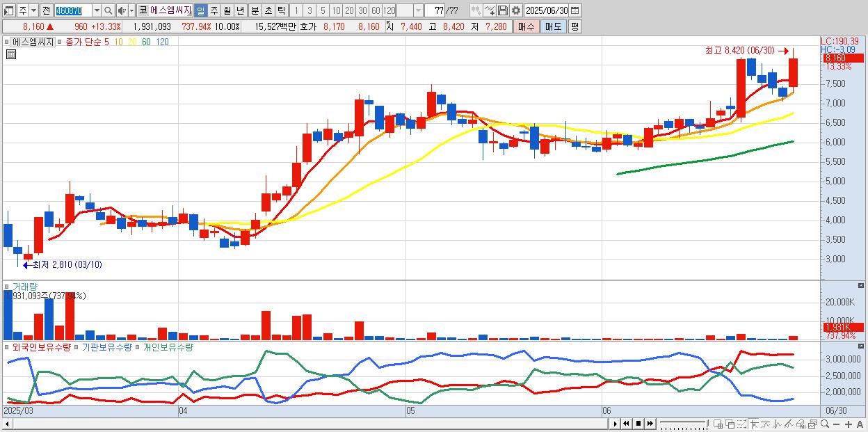Click the stock search magnifier icon
Screen dimensions: 868x432
click(x=108, y=11)
